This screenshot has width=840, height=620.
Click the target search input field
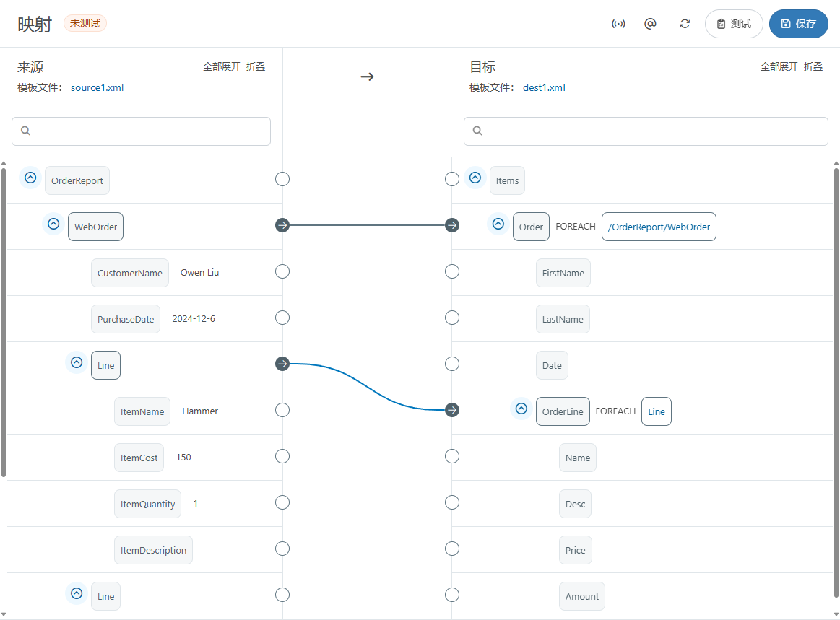[x=646, y=131]
